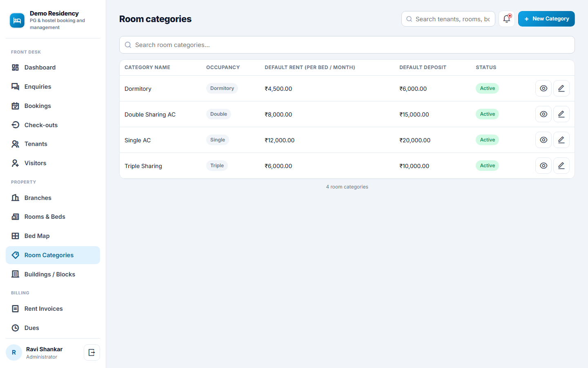Go to Rent Invoices under Billing
This screenshot has height=368, width=588.
point(53,309)
